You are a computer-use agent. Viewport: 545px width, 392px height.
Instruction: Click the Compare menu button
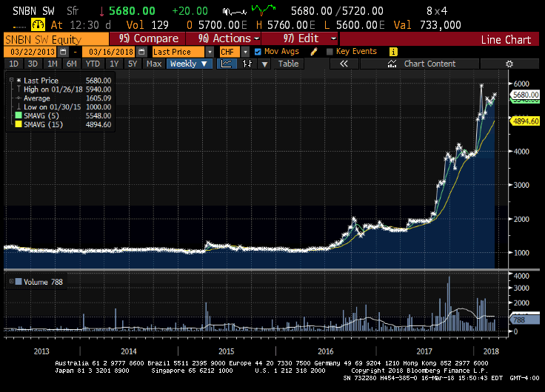[x=147, y=38]
